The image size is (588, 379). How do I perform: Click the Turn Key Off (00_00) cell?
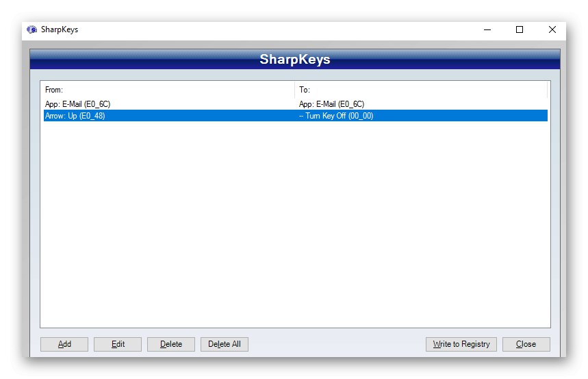[336, 116]
